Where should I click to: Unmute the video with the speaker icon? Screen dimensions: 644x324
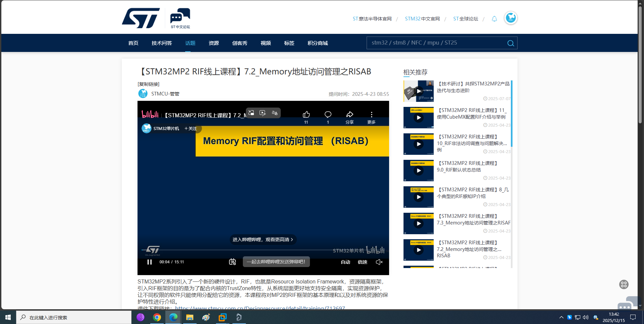point(379,262)
